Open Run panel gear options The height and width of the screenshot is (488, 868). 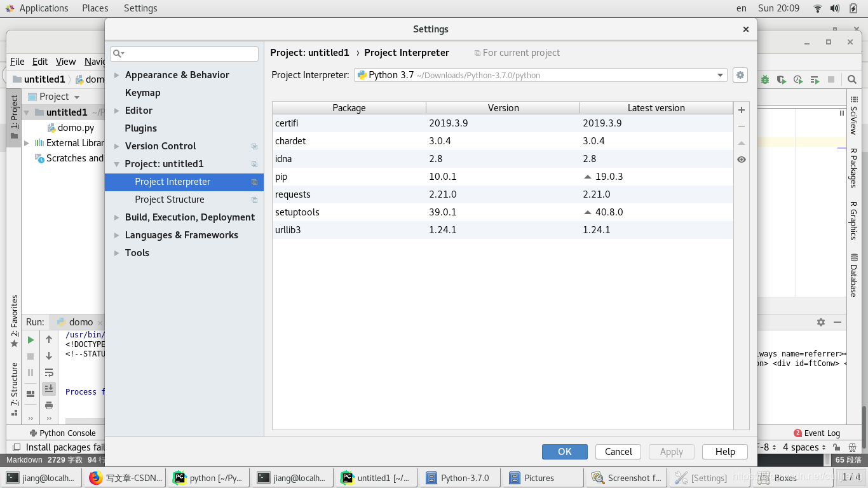coord(821,322)
